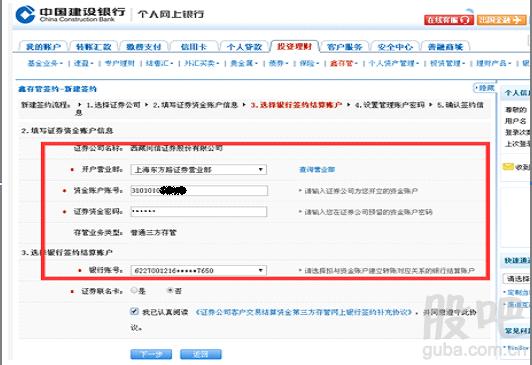This screenshot has width=532, height=365.
Task: Open the 缴费支付 tab
Action: (x=144, y=46)
